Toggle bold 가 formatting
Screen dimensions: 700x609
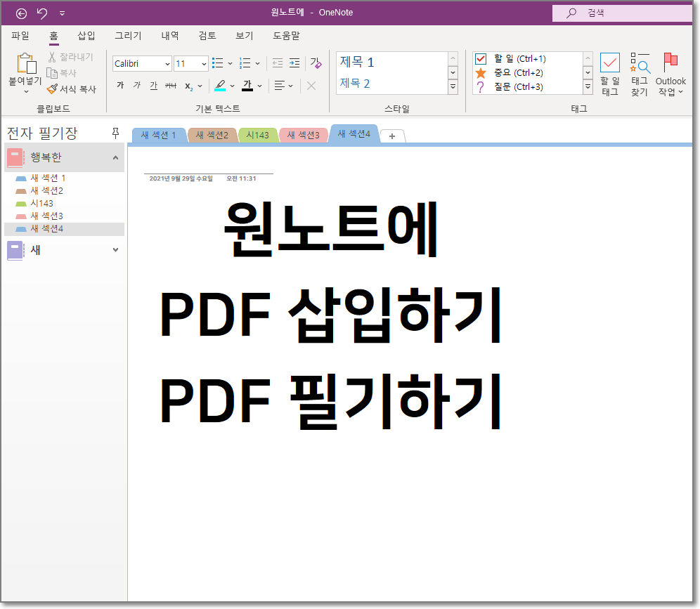tap(120, 85)
